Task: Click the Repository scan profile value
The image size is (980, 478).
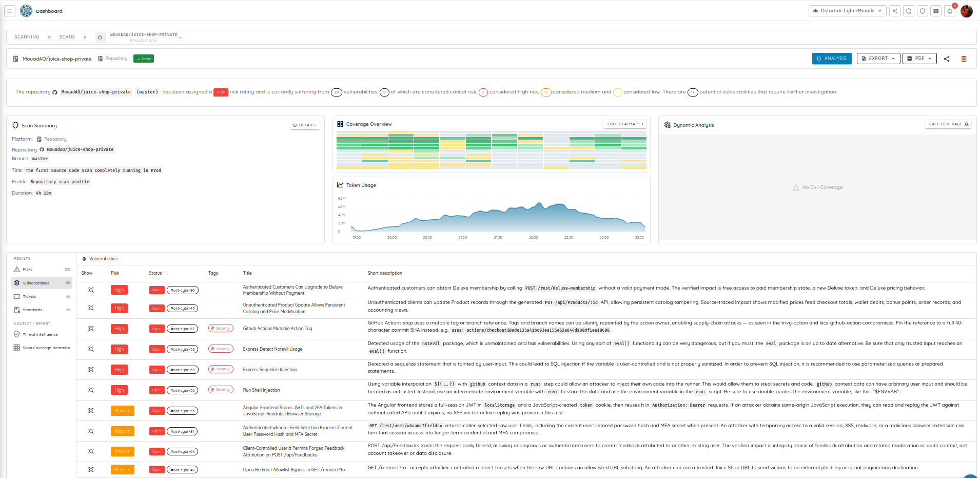Action: (x=60, y=182)
